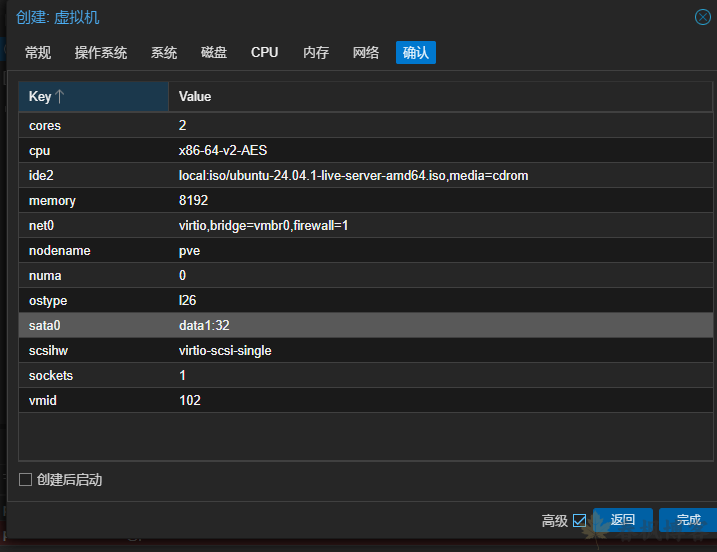This screenshot has height=552, width=717.
Task: Click the 8192 memory value
Action: point(193,200)
